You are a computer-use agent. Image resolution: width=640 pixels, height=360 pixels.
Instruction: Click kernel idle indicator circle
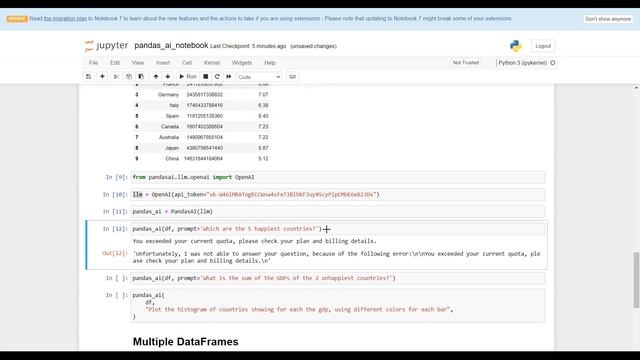pos(553,63)
